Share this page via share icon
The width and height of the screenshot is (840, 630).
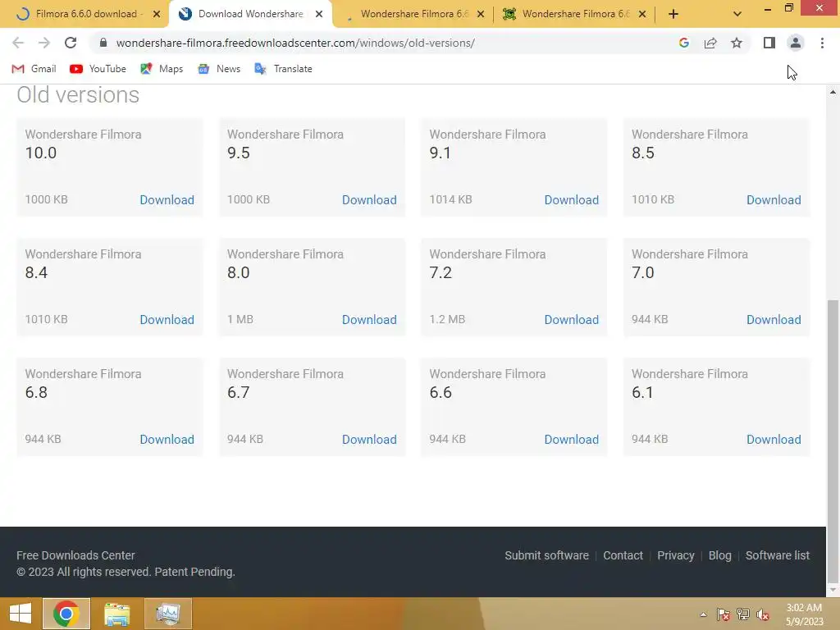pos(710,43)
